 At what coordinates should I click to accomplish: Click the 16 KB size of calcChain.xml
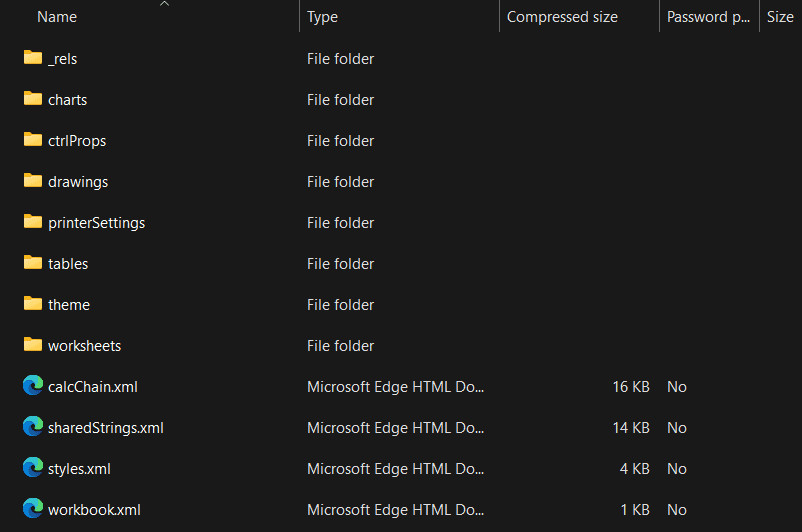pyautogui.click(x=631, y=386)
